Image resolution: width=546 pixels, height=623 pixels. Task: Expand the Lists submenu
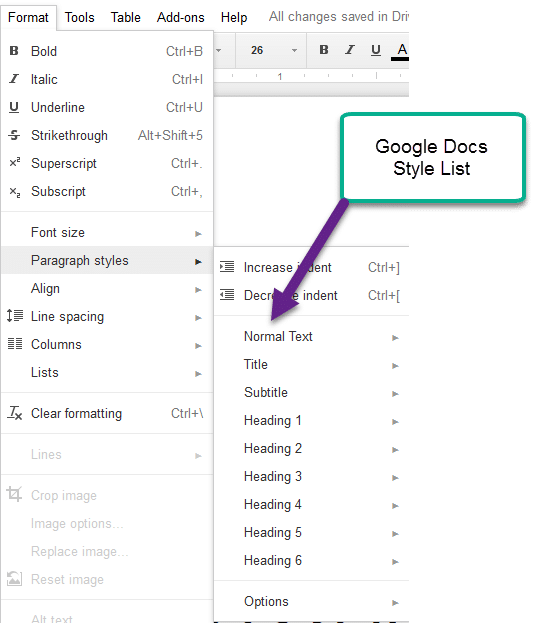(x=106, y=372)
